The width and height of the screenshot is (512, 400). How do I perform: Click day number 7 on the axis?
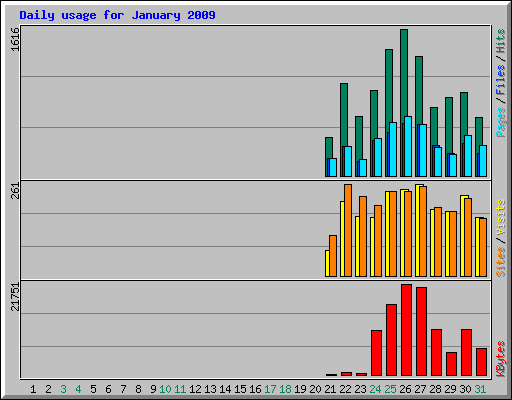click(123, 389)
